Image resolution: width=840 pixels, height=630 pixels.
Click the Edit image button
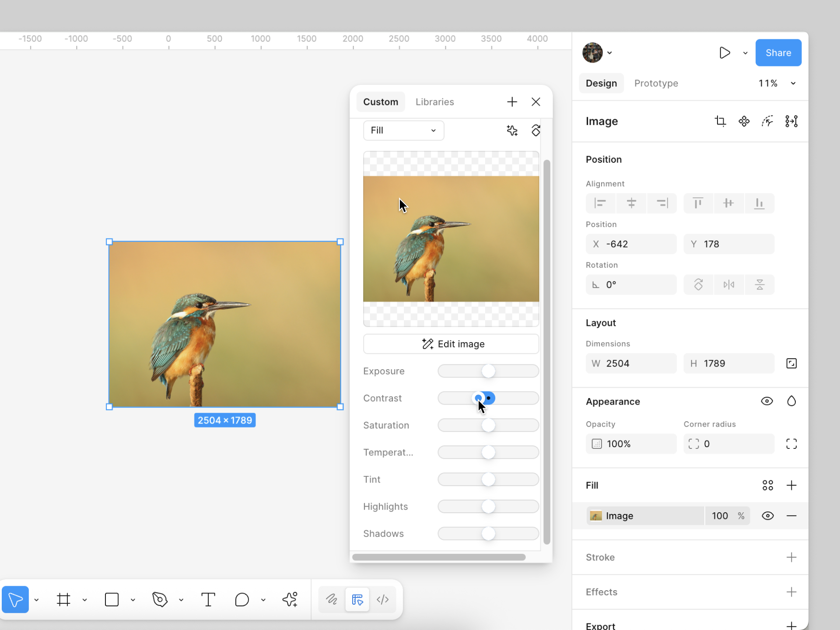451,344
